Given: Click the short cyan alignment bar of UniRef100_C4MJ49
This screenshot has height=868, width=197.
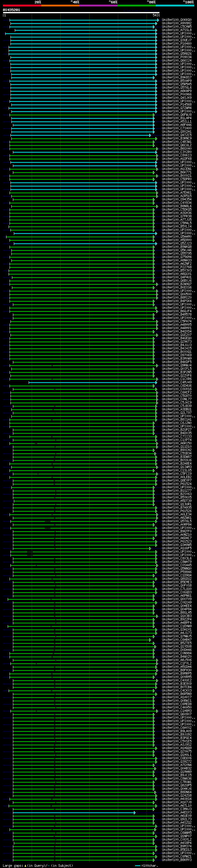Looking at the screenshot, I should (x=93, y=382).
